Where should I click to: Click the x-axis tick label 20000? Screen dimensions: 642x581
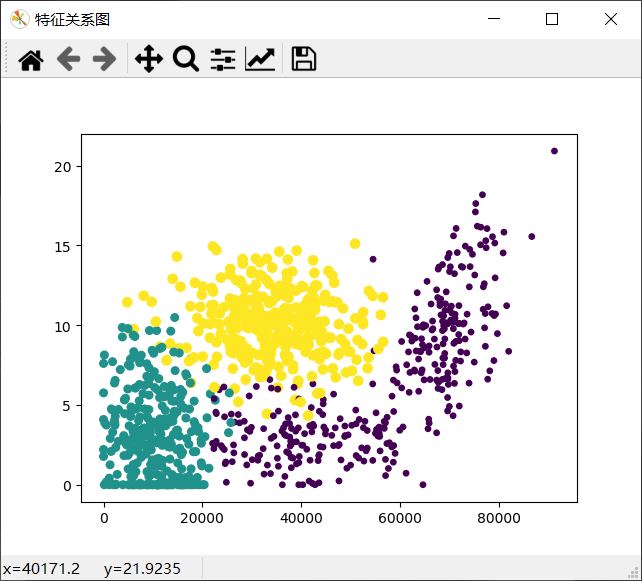point(202,518)
